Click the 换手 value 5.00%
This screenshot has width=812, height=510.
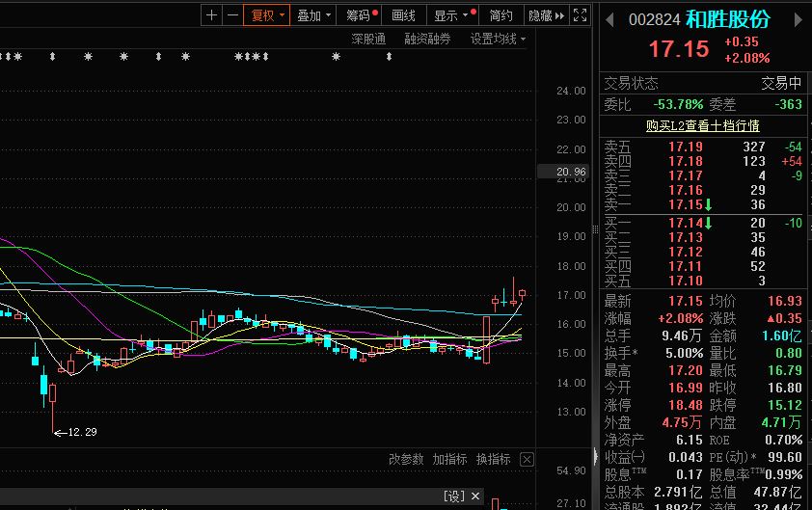click(684, 353)
